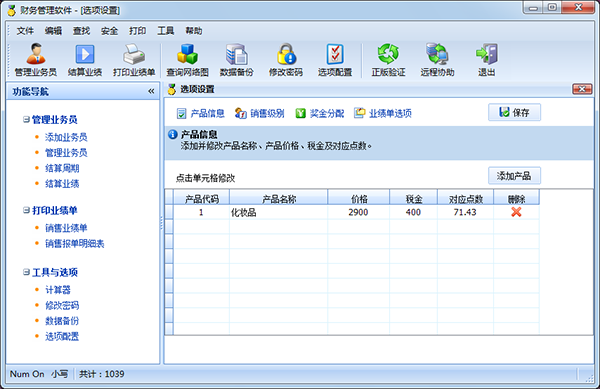This screenshot has width=600, height=389.
Task: Click 保存 button
Action: tap(514, 112)
